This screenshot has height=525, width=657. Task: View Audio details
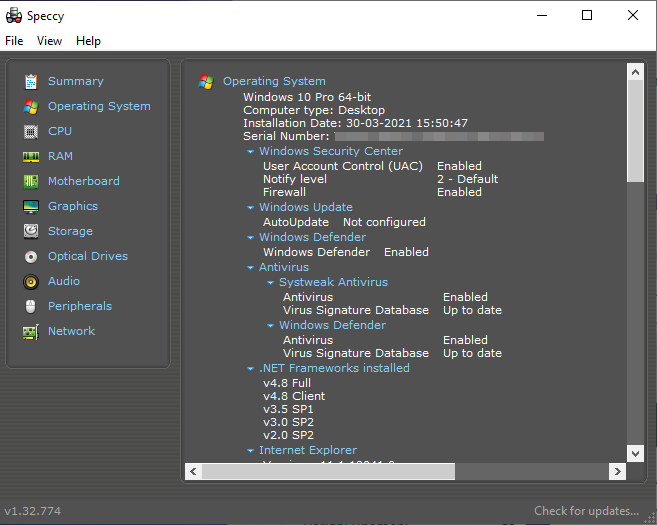click(64, 281)
